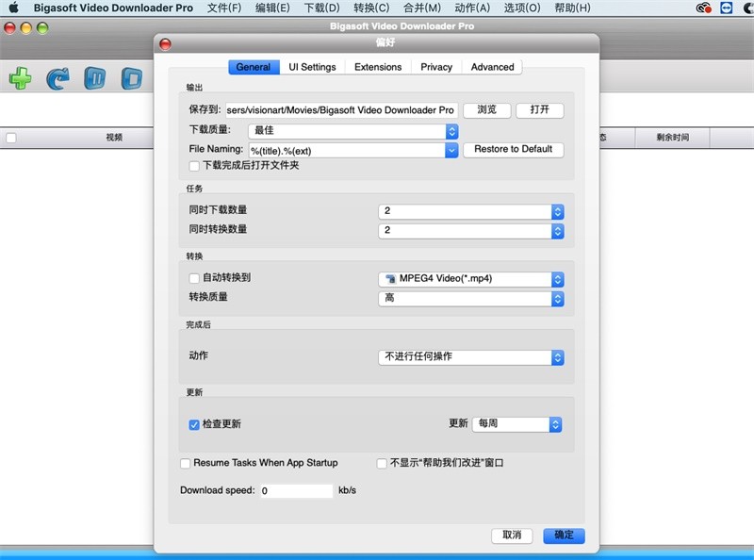
Task: Open the 更新 frequency dropdown
Action: click(x=517, y=424)
